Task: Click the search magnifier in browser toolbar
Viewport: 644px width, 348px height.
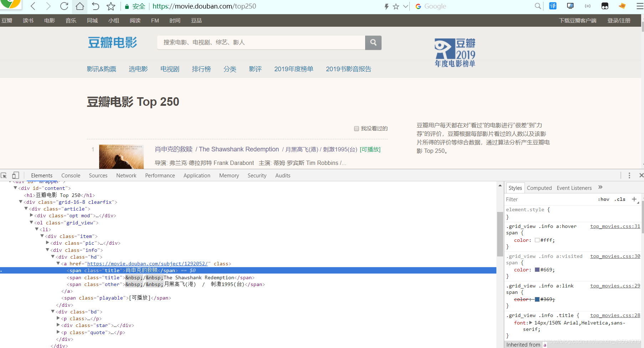Action: click(538, 6)
